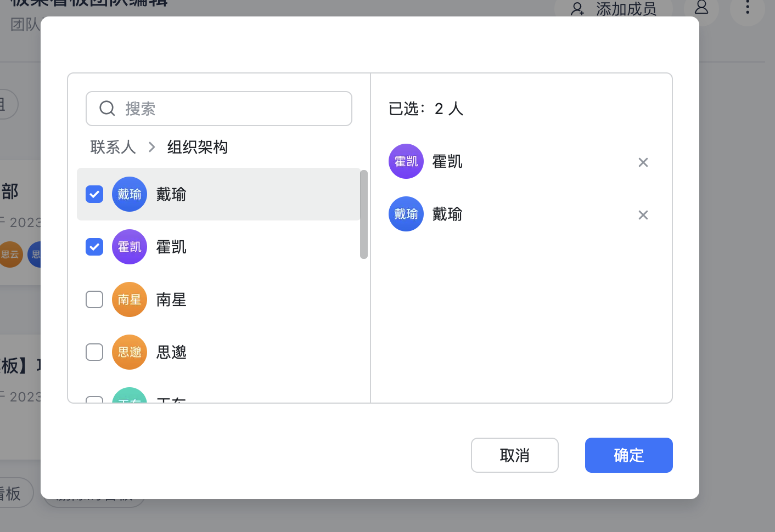Click 戴瑜's blue avatar in contact list
The height and width of the screenshot is (532, 775).
click(130, 194)
